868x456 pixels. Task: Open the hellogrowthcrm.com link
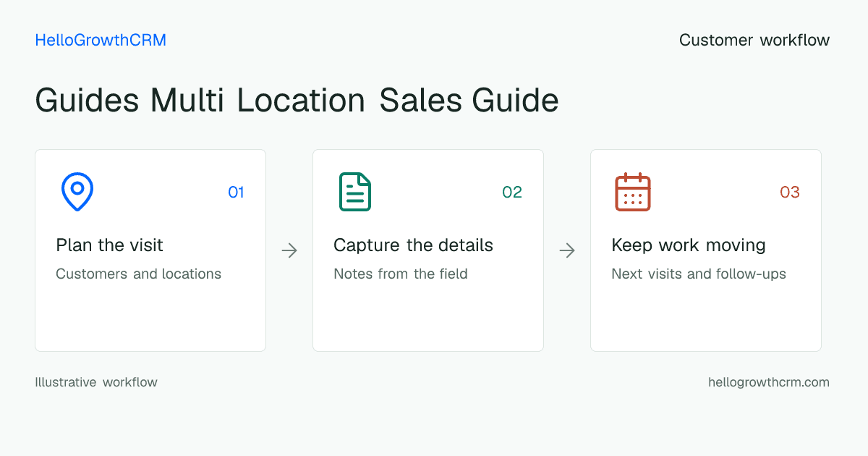769,382
